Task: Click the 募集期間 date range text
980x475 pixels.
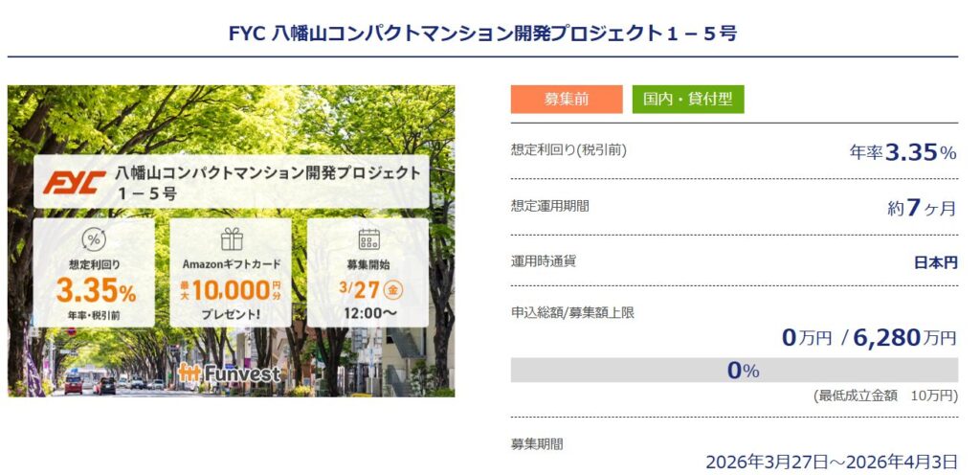Action: 832,462
